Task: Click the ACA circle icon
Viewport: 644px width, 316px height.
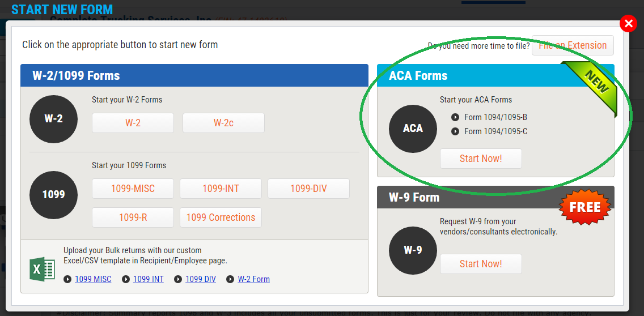Action: click(413, 129)
